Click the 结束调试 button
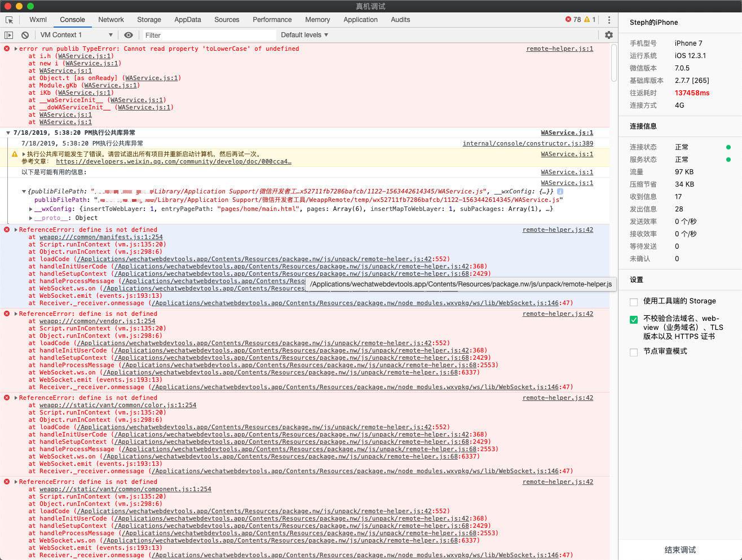This screenshot has width=742, height=560. pos(680,550)
